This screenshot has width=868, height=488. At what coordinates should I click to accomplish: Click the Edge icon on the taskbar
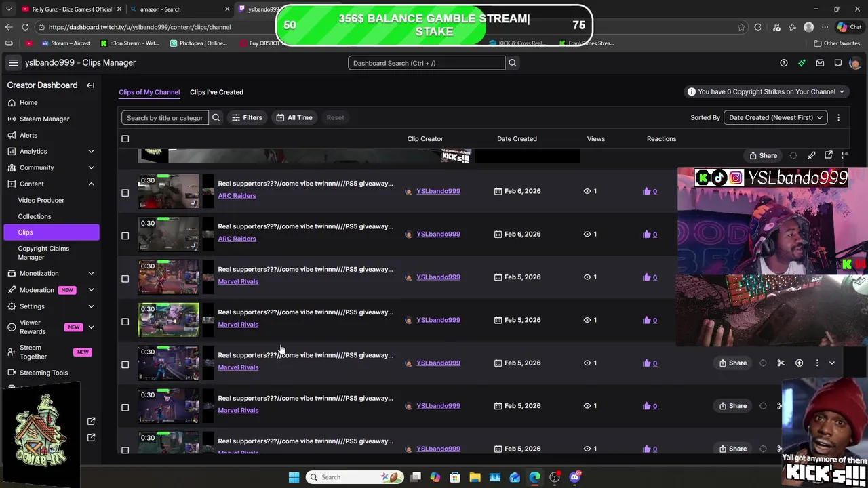[535, 477]
